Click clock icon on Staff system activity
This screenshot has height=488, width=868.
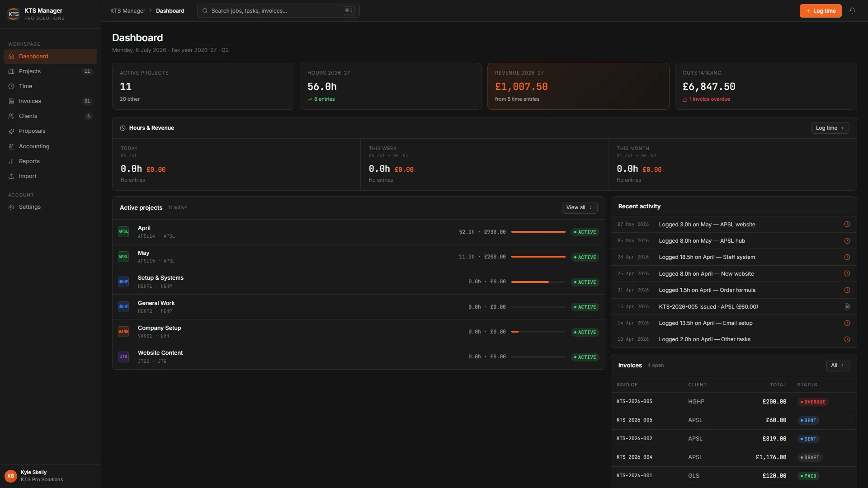tap(847, 257)
